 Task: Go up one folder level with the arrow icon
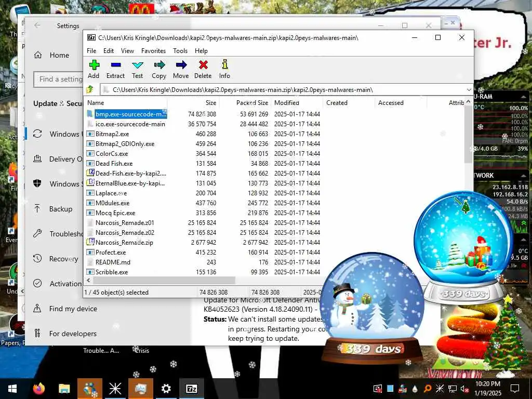click(x=90, y=89)
